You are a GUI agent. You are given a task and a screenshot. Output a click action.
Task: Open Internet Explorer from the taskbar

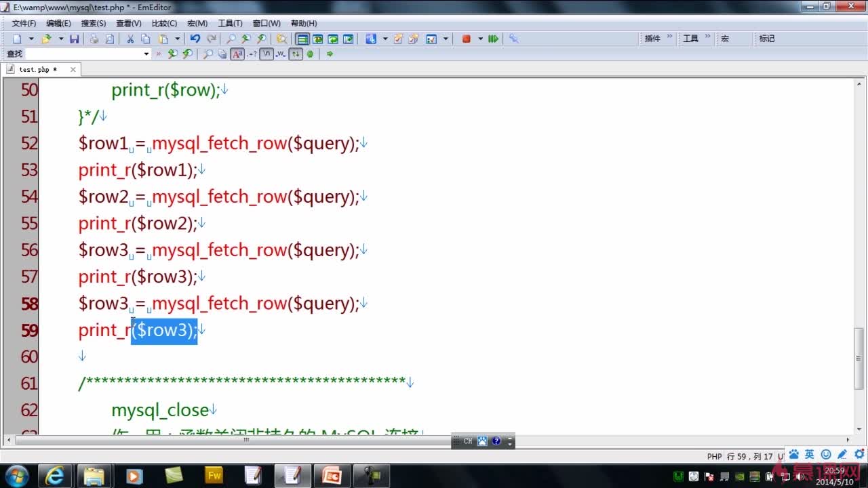[x=54, y=476]
